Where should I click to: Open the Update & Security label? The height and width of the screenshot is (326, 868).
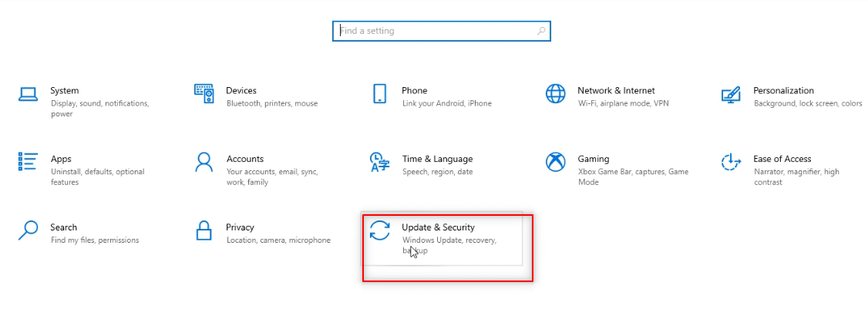(x=438, y=227)
